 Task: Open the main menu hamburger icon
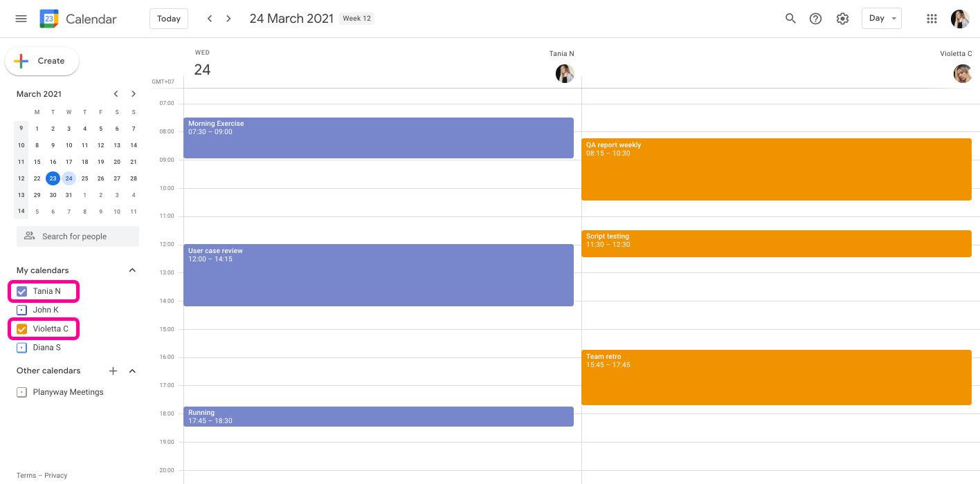click(x=21, y=19)
